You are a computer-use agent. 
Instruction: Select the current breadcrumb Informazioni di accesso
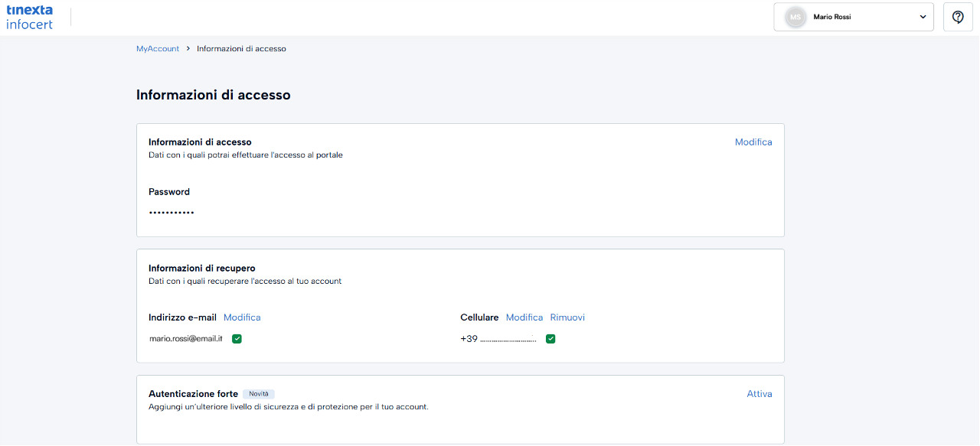click(x=241, y=49)
